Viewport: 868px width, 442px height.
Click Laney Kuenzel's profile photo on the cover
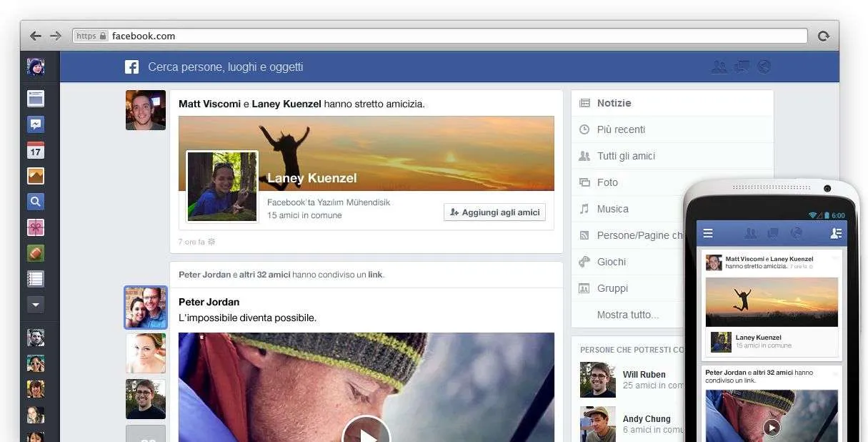pos(222,186)
